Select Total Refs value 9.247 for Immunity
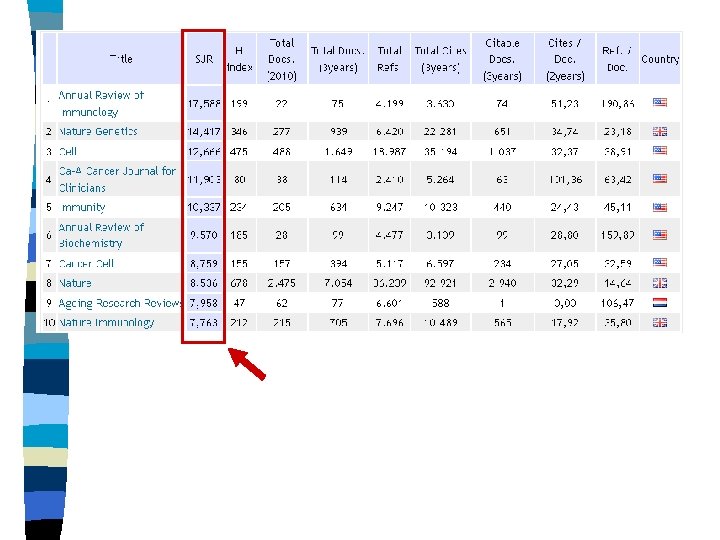Screen dimensions: 720x540 [389, 207]
